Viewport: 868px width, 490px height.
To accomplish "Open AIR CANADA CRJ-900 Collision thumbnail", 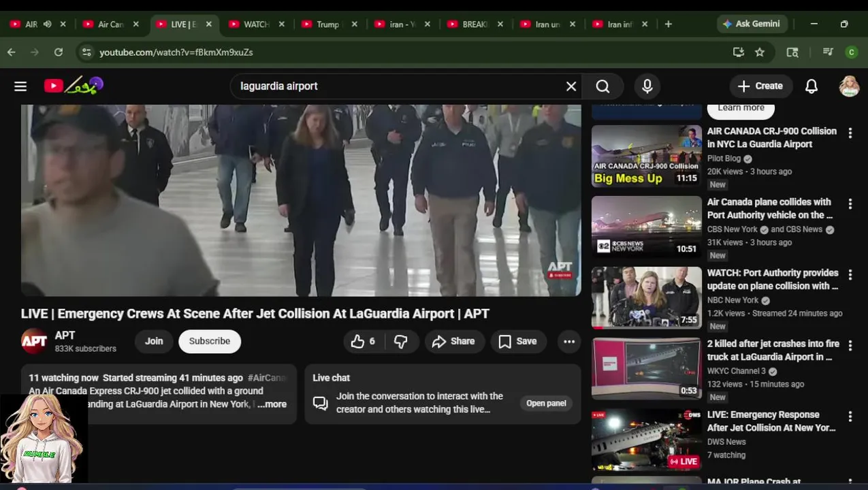I will 646,156.
